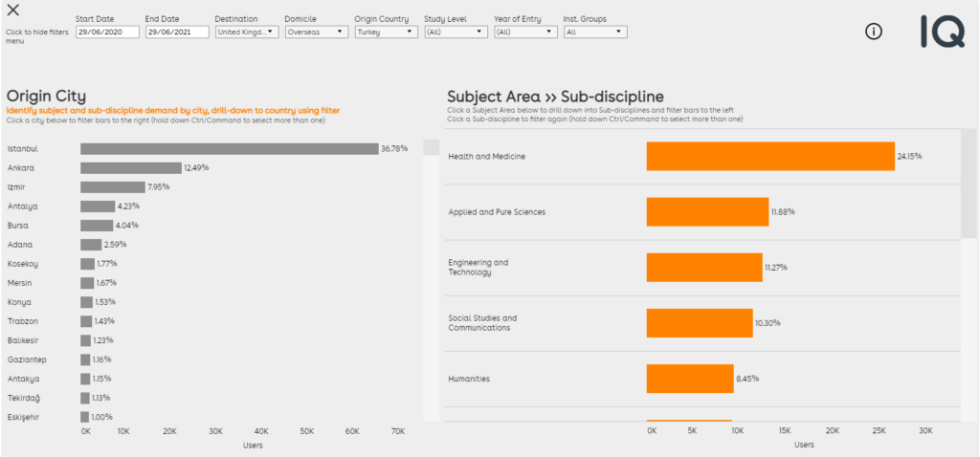Image resolution: width=980 pixels, height=457 pixels.
Task: Select Applied and Pure Sciences subject
Action: [x=497, y=211]
